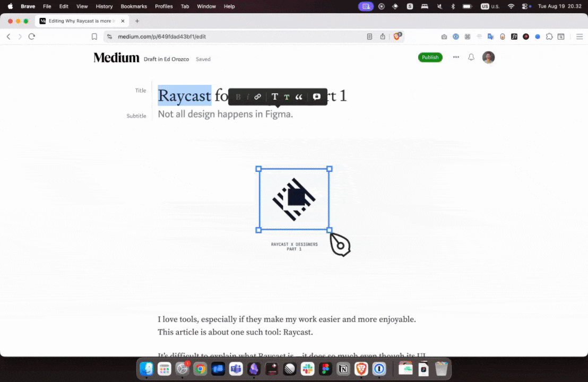This screenshot has width=588, height=382.
Task: Add private note comment to selection
Action: (316, 97)
